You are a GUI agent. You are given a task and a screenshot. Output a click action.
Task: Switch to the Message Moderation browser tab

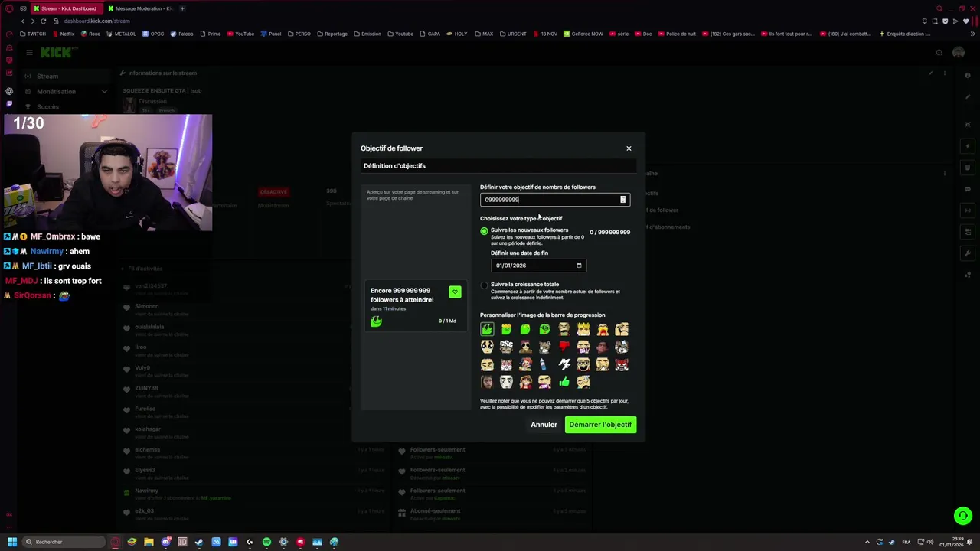[x=139, y=8]
